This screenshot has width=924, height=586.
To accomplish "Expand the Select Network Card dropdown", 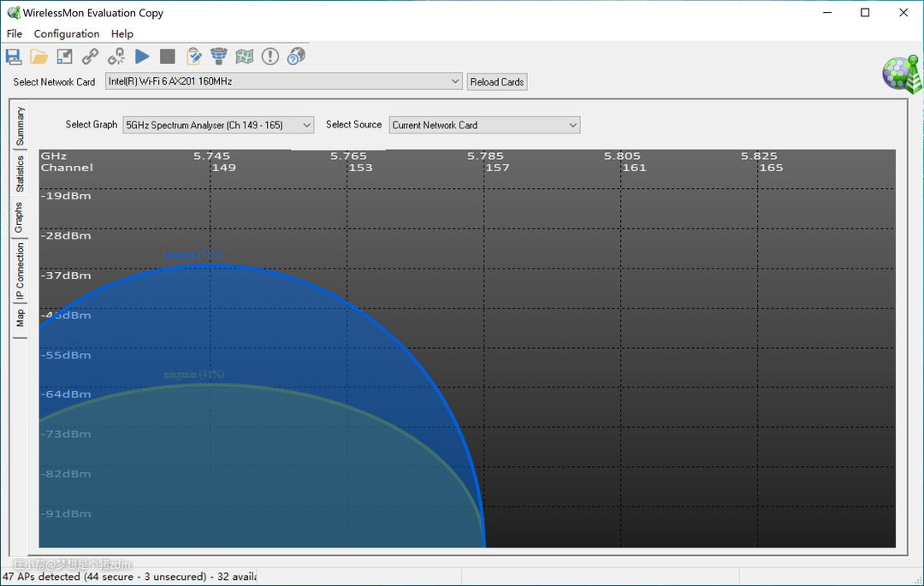I will click(x=455, y=81).
